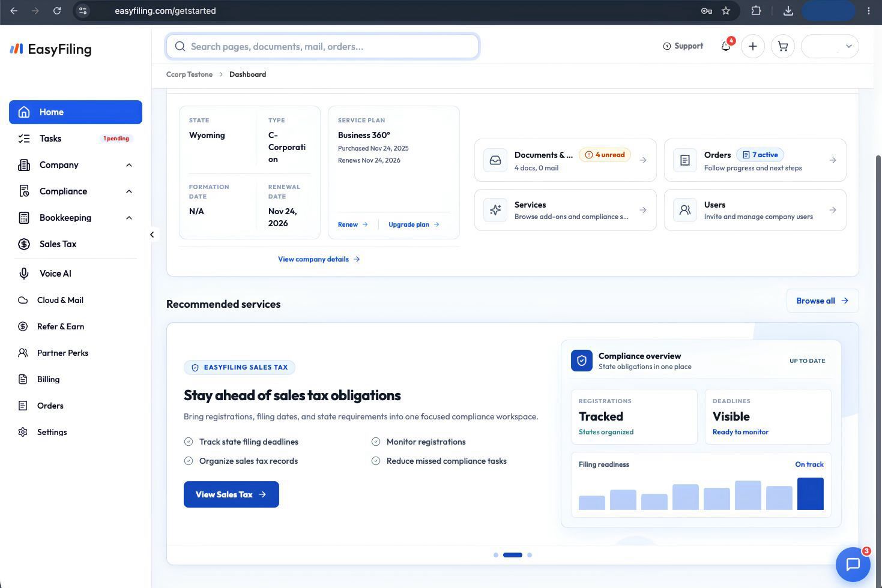Viewport: 882px width, 588px height.
Task: Go to first carousel slide dot
Action: click(496, 555)
